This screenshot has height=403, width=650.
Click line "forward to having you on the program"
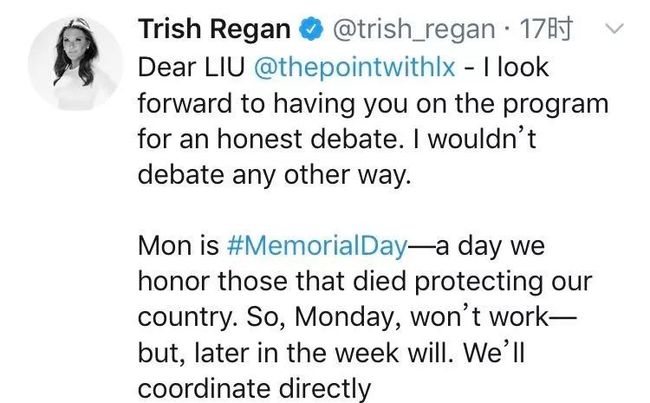click(373, 104)
